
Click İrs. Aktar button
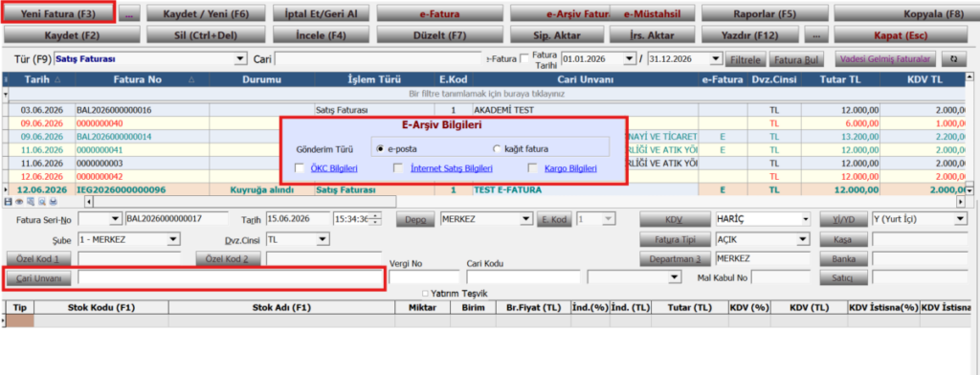(653, 35)
